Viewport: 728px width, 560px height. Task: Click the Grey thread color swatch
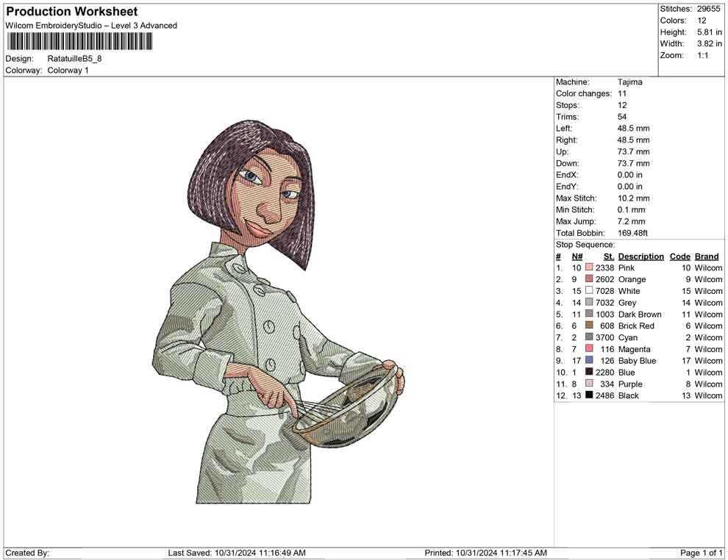point(589,302)
